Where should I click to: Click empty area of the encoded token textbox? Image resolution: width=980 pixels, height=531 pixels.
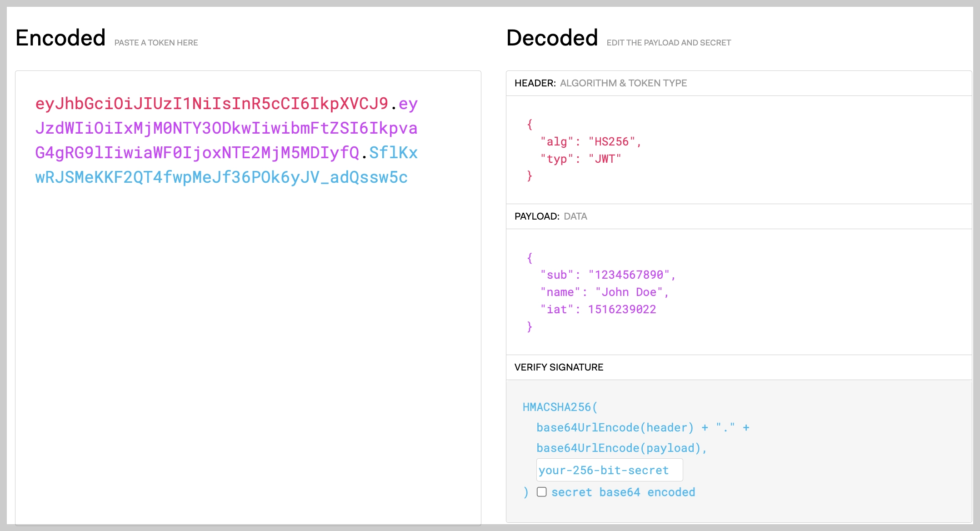click(x=248, y=355)
